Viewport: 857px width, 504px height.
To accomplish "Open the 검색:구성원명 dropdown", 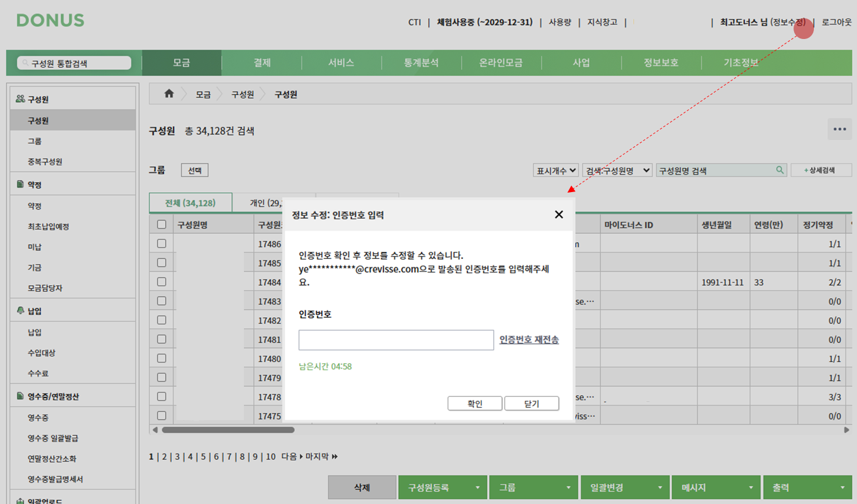I will coord(617,169).
